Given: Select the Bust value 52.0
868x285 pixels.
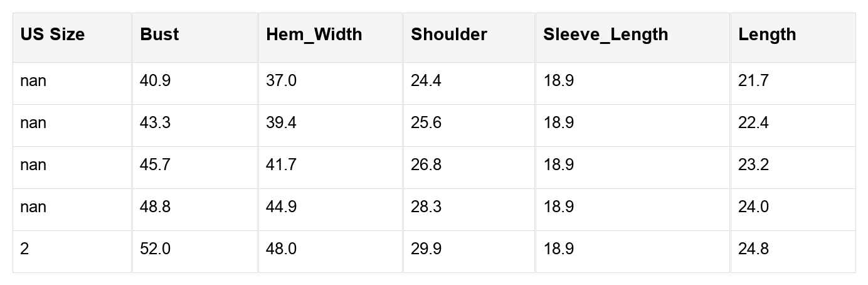Looking at the screenshot, I should point(155,249).
